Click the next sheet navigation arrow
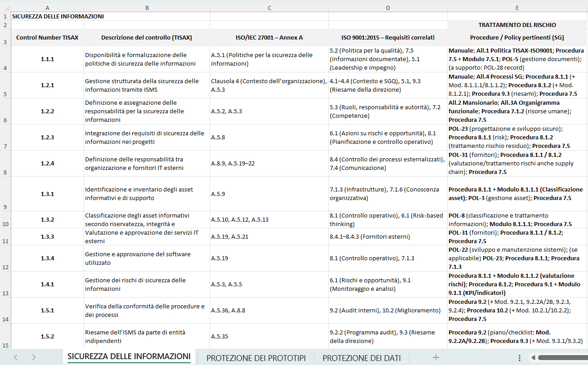Viewport: 588px width, 365px height. click(34, 357)
